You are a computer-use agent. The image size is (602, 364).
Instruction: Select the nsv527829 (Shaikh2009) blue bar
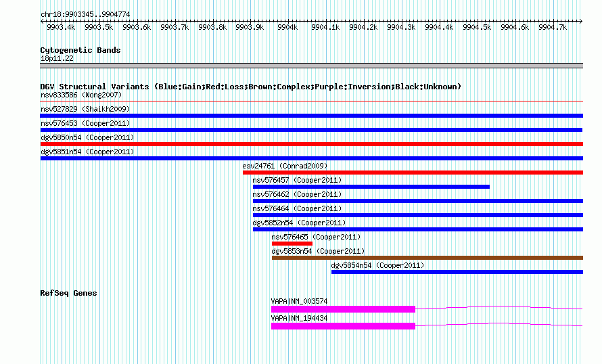[x=311, y=116]
